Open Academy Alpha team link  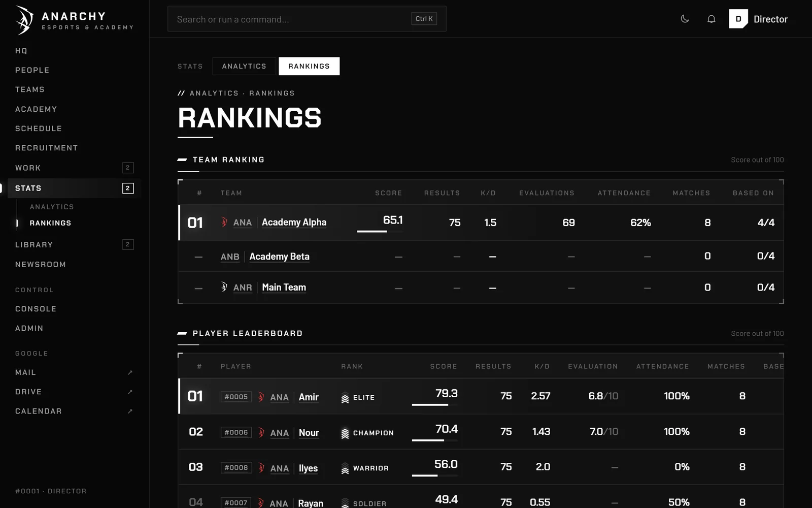[294, 222]
